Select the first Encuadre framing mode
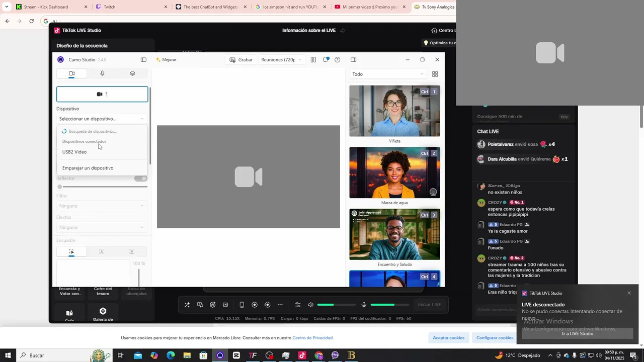The width and height of the screenshot is (644, 362). click(71, 251)
